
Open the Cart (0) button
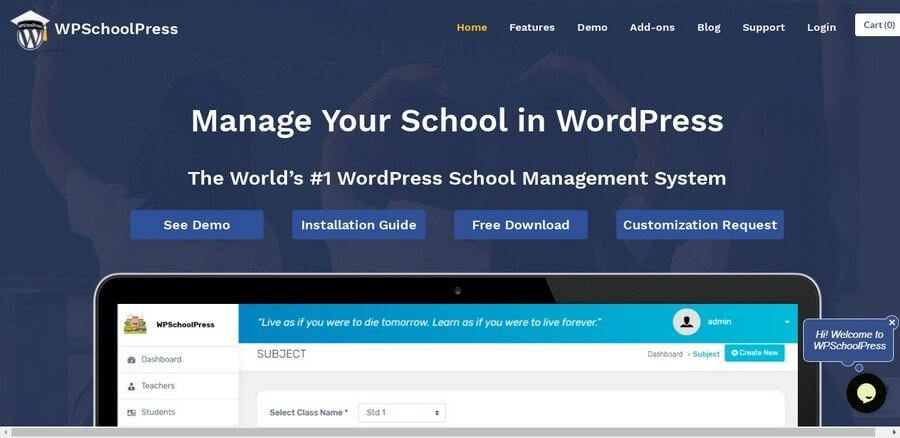coord(878,25)
